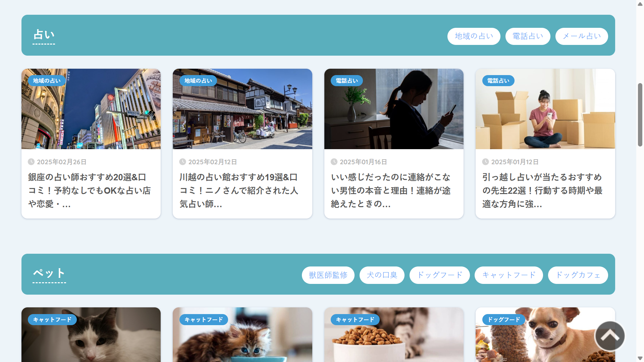The height and width of the screenshot is (362, 644).
Task: Click the 地域の占い tag on Ginza photo
Action: coord(47,81)
